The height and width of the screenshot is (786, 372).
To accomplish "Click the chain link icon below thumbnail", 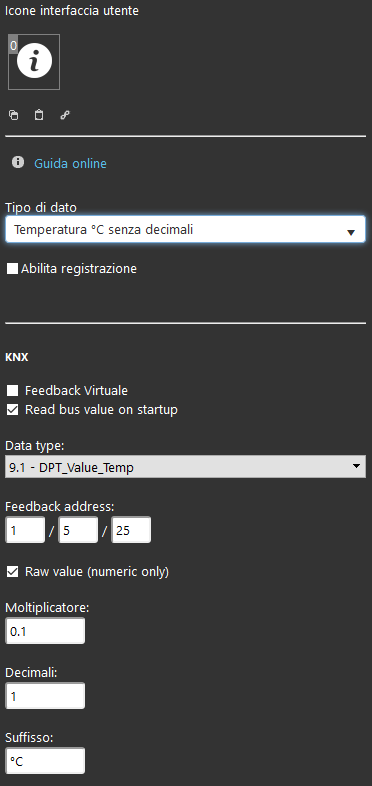I will (65, 115).
